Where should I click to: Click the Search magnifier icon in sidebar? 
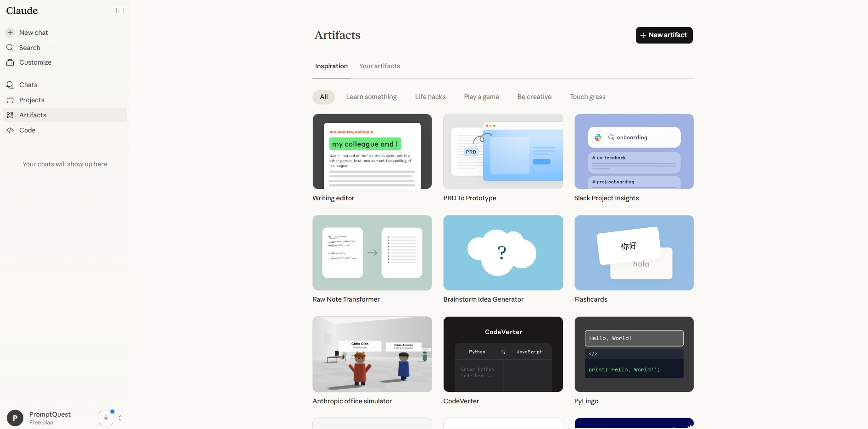10,48
